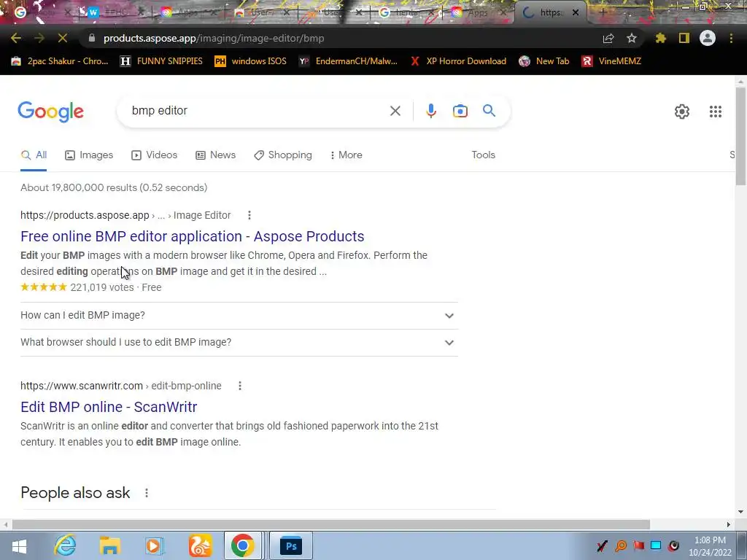This screenshot has width=747, height=560.
Task: Click the horizontal page scrollbar thumb
Action: pos(330,524)
